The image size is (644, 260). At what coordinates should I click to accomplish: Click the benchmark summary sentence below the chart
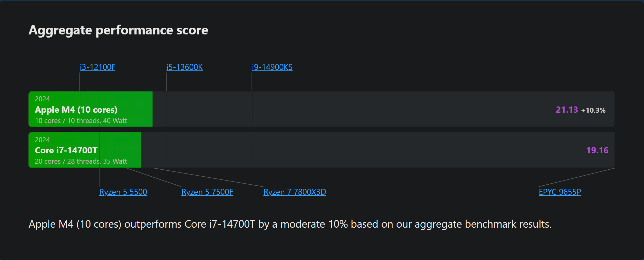click(x=290, y=224)
